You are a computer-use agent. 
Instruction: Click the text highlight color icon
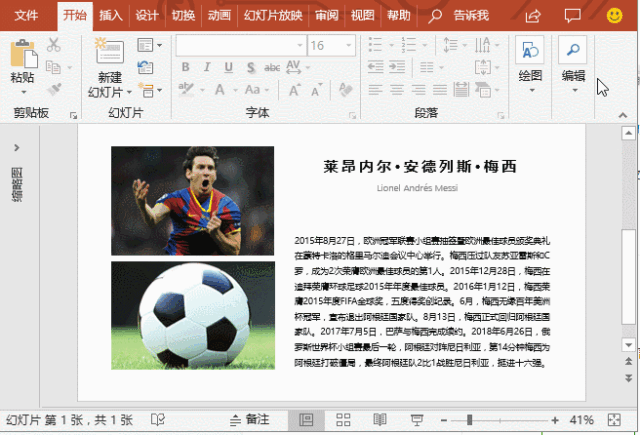pyautogui.click(x=186, y=89)
